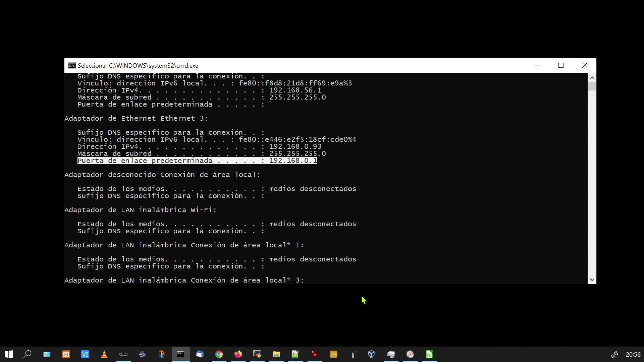This screenshot has width=644, height=362.
Task: Open the taskbar search magnifier
Action: [x=27, y=354]
